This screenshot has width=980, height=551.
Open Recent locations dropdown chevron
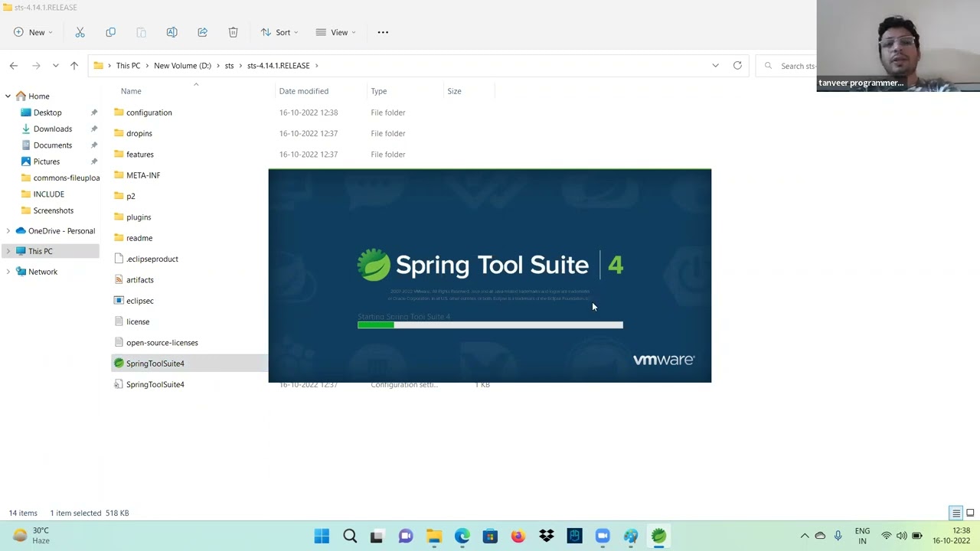pyautogui.click(x=55, y=66)
